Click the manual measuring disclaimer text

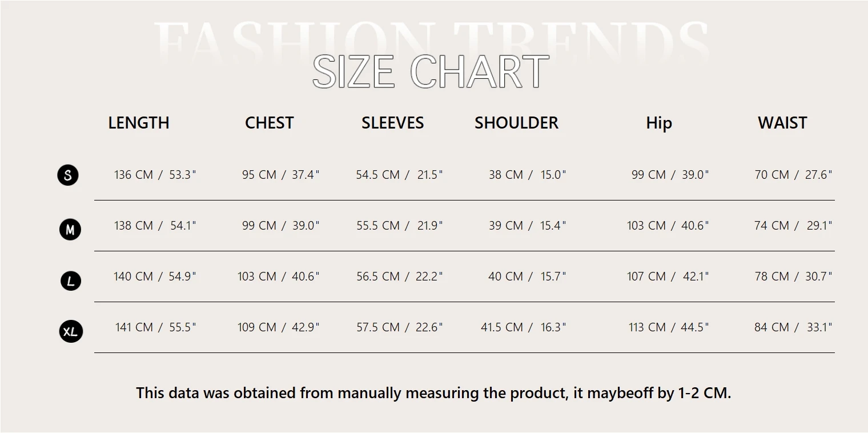433,393
